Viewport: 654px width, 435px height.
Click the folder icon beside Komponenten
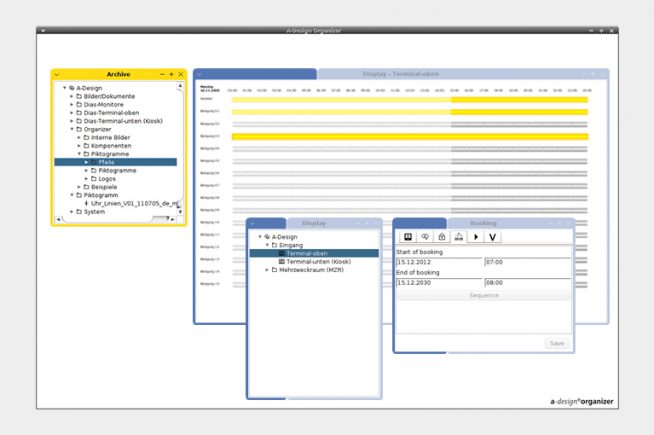coord(86,146)
